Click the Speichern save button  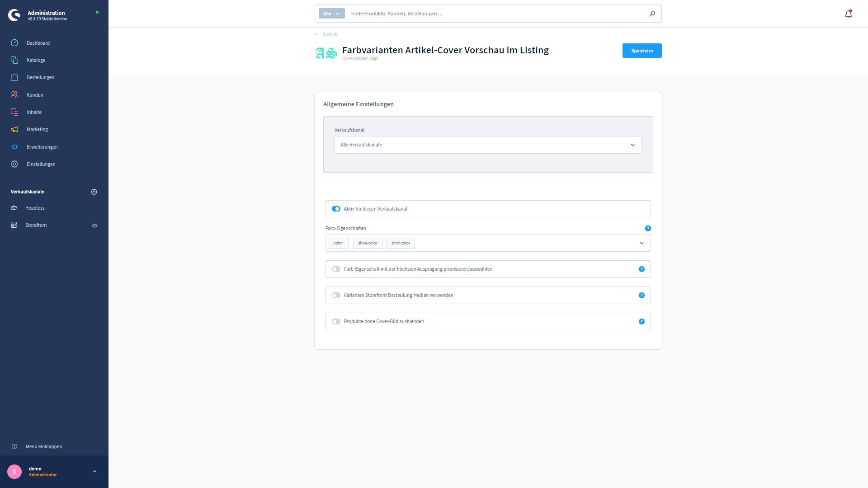tap(642, 51)
